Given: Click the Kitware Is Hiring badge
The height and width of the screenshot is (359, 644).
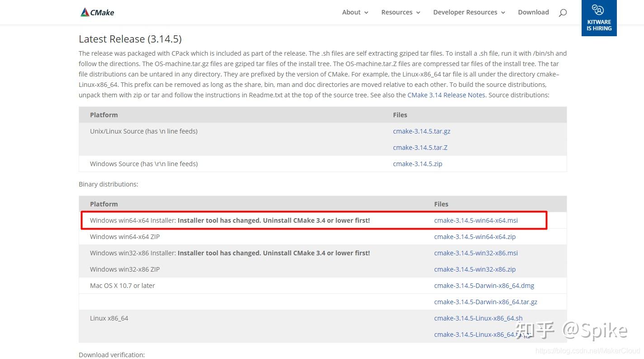Looking at the screenshot, I should [x=599, y=18].
